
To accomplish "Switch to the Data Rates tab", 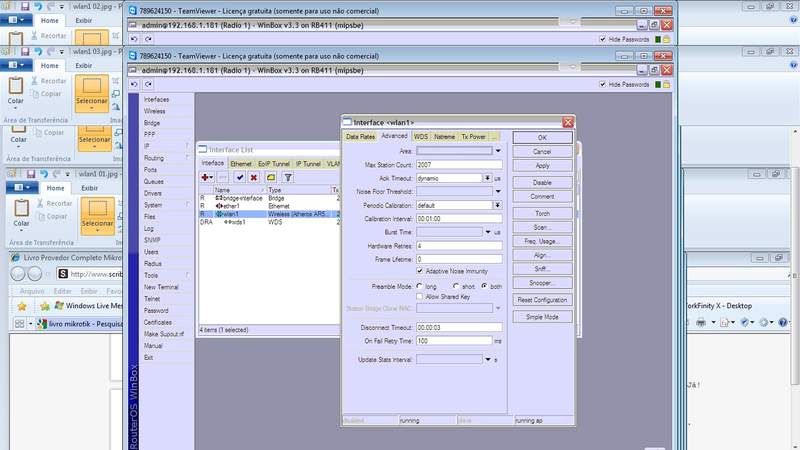I will [x=360, y=137].
